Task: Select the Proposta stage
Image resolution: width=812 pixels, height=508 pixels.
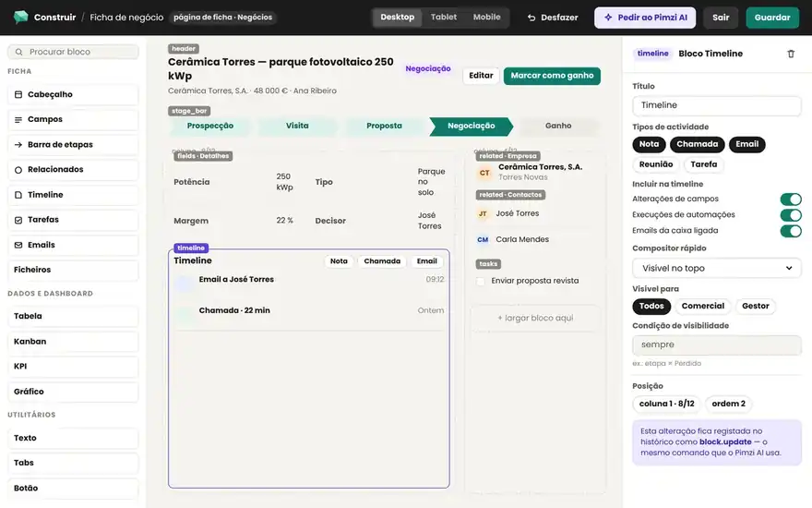Action: point(384,126)
